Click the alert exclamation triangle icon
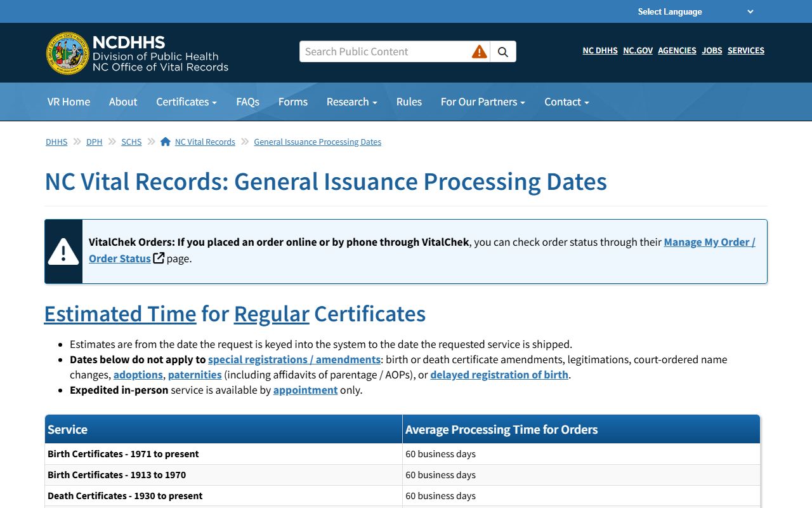The image size is (812, 508). 63,251
